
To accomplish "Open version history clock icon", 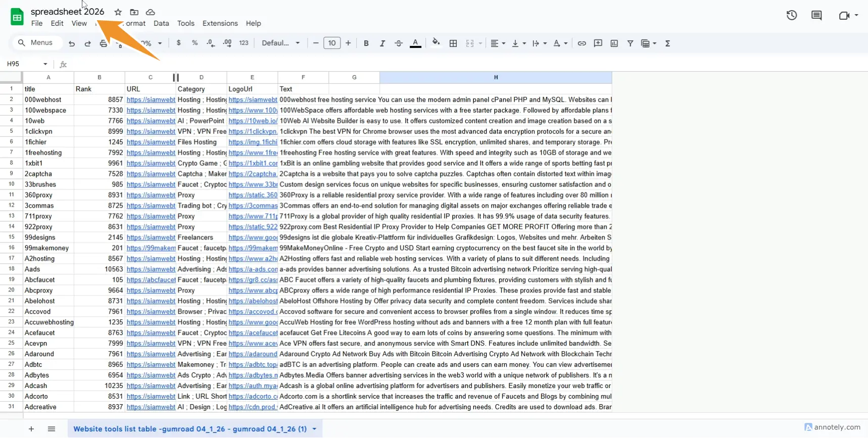I will pyautogui.click(x=792, y=15).
